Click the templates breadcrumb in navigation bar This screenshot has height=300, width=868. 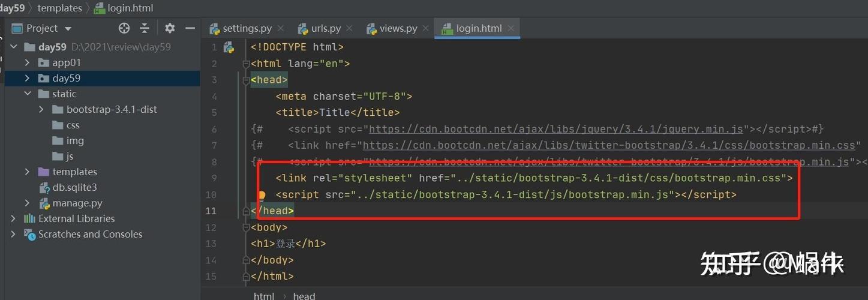pyautogui.click(x=59, y=8)
